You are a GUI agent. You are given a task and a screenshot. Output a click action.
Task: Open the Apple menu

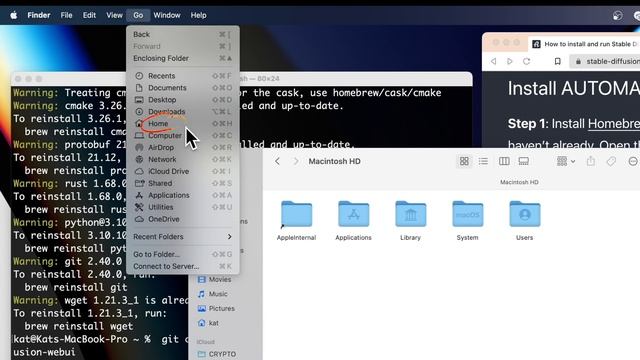click(13, 16)
